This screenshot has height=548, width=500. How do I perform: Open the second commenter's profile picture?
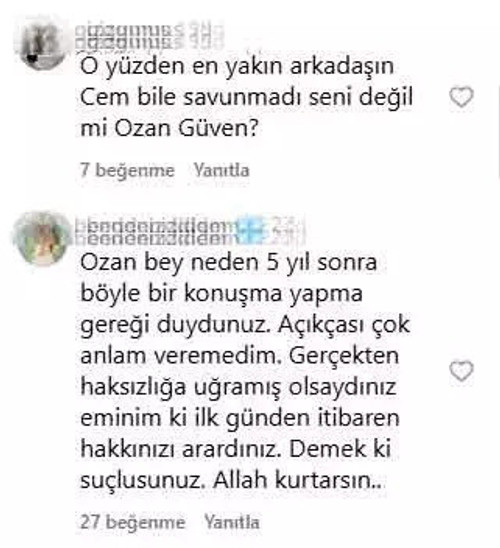coord(41,238)
